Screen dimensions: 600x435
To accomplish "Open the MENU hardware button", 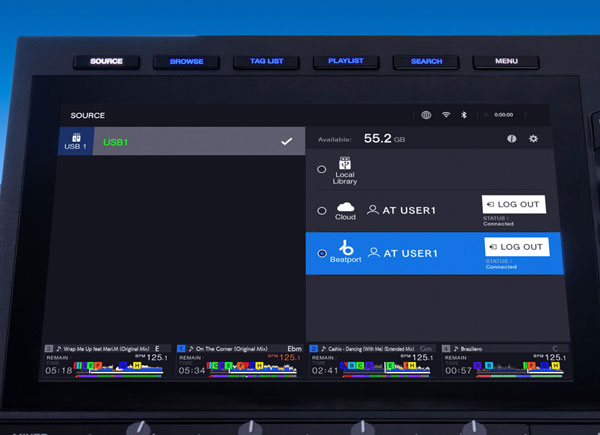I will point(506,61).
